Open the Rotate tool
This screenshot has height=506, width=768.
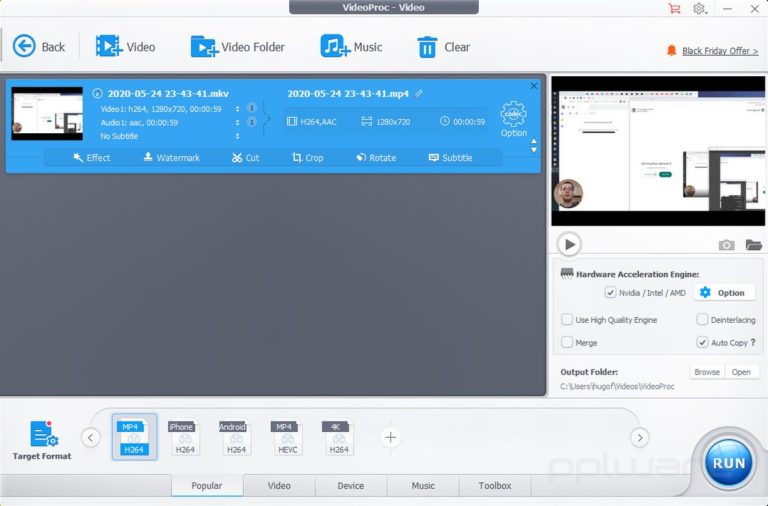coord(376,158)
